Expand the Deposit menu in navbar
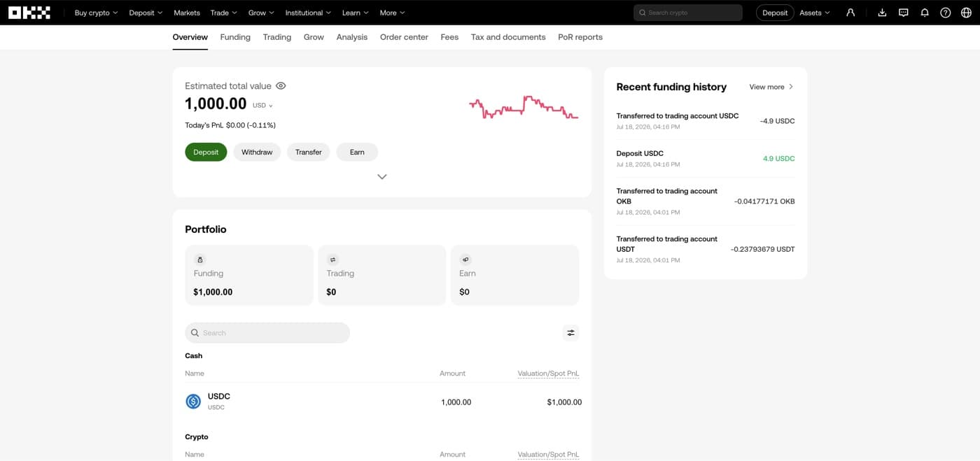 (146, 13)
